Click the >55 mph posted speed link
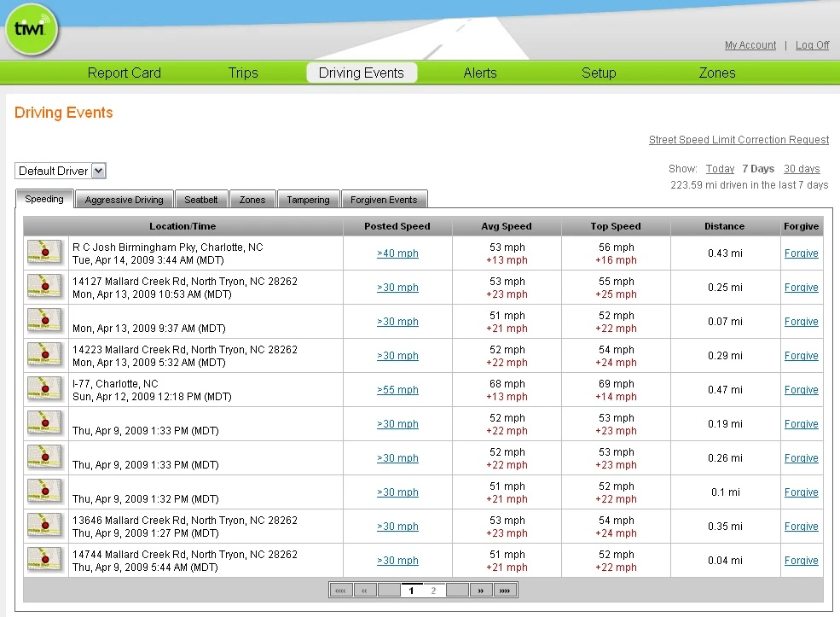840x617 pixels. point(397,390)
